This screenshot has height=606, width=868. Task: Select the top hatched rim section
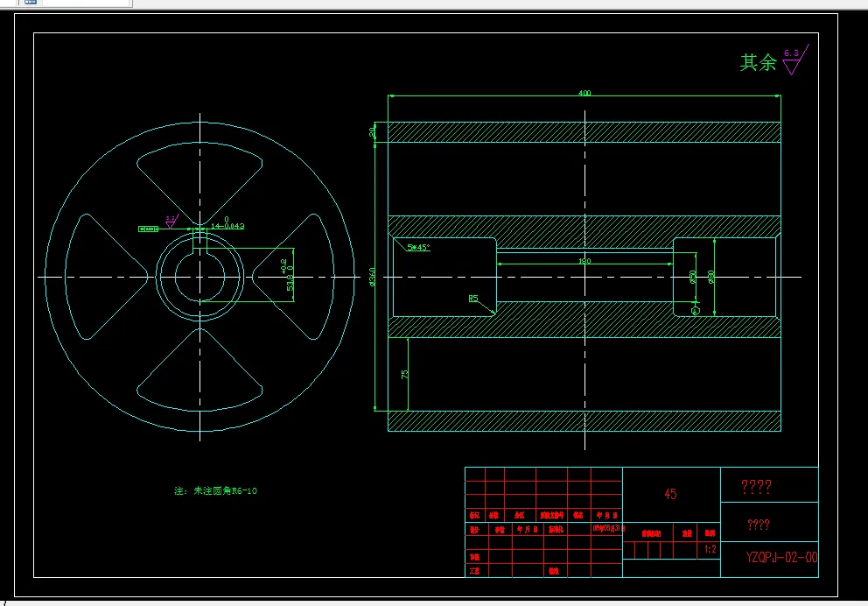tap(584, 132)
